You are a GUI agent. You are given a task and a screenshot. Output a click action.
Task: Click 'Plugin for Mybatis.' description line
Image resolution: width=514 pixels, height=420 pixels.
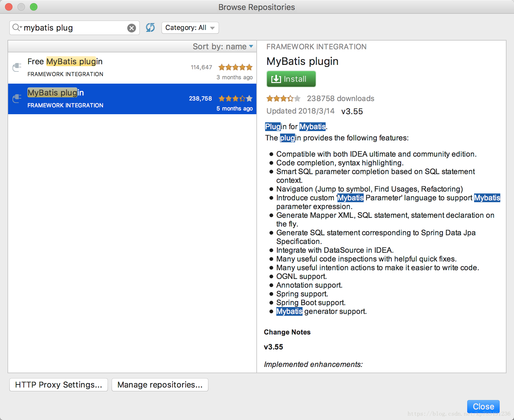(x=296, y=127)
